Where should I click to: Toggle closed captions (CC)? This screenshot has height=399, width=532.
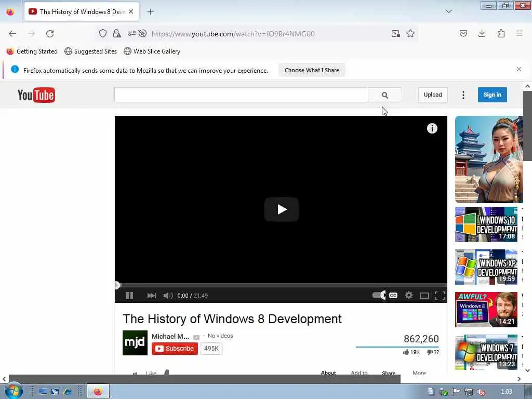tap(393, 296)
